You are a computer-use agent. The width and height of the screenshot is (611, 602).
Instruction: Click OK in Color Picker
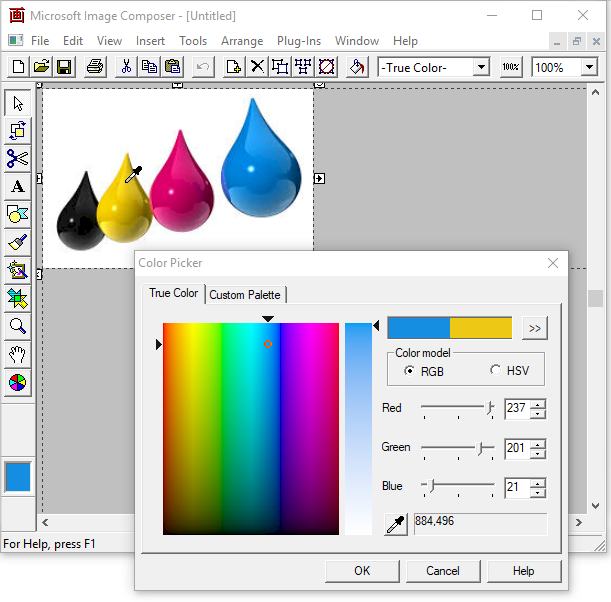coord(362,571)
